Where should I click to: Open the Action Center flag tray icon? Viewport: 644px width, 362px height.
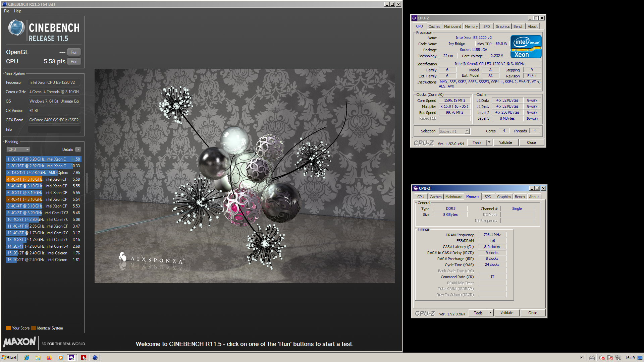click(610, 358)
